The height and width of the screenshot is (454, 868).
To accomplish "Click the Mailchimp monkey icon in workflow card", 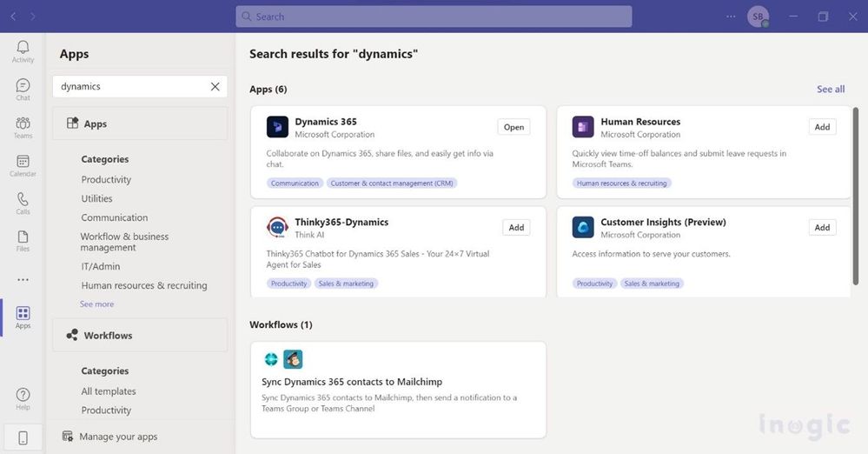I will click(x=293, y=359).
